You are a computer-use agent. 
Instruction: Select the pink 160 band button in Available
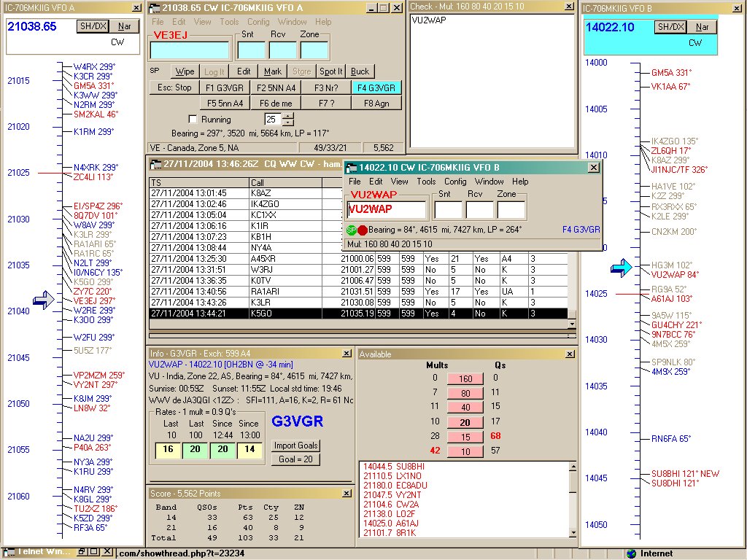pyautogui.click(x=465, y=378)
